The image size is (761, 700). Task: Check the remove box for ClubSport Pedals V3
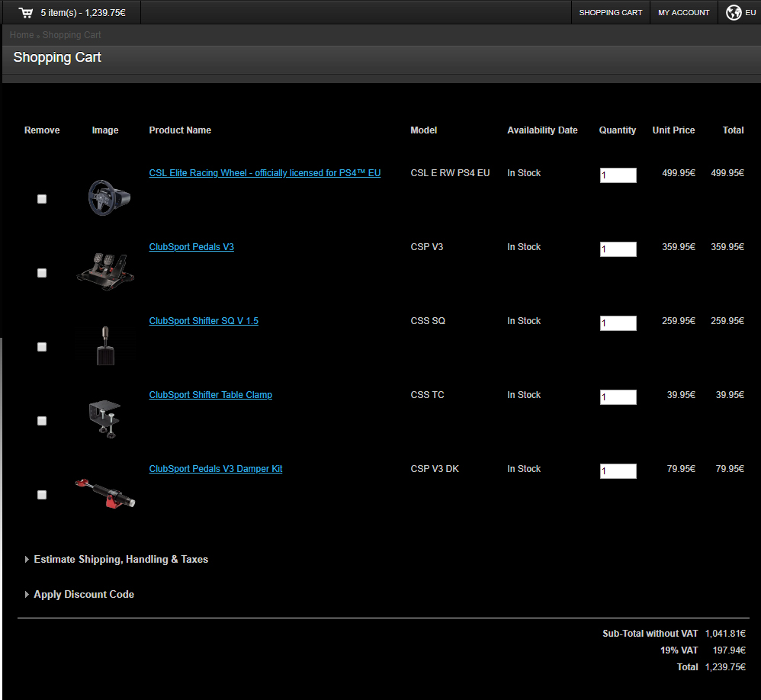pyautogui.click(x=42, y=273)
